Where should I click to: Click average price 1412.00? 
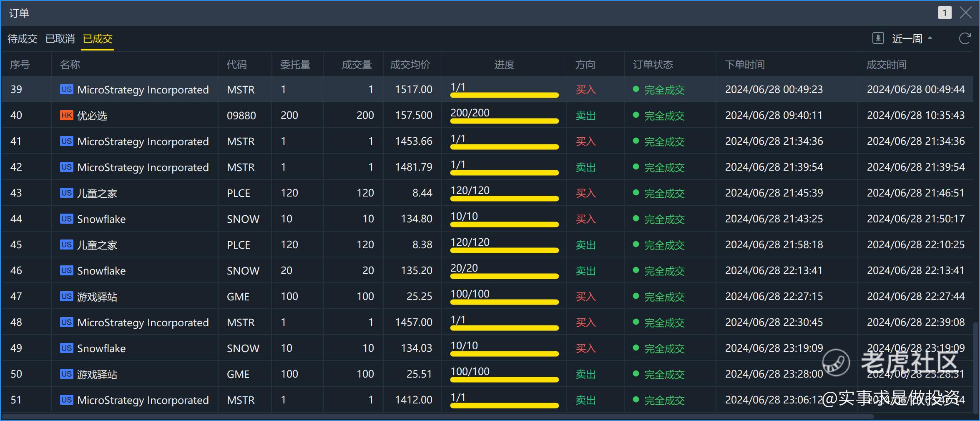pyautogui.click(x=414, y=400)
